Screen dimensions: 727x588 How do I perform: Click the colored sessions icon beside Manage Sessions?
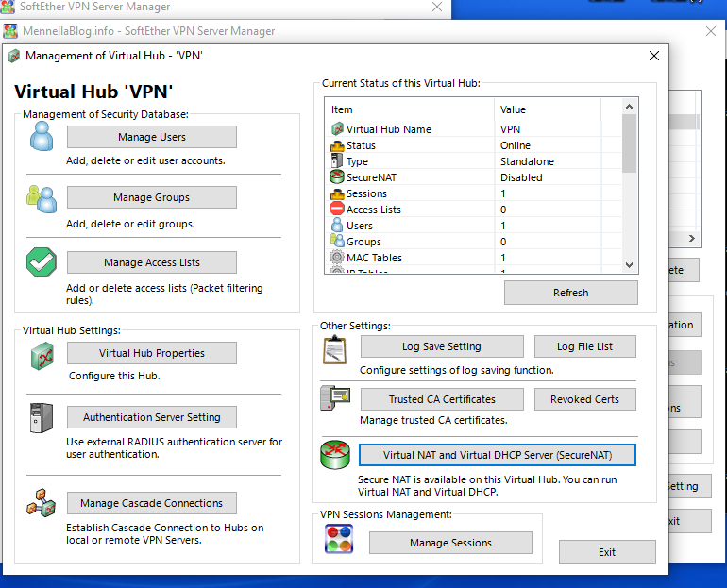pyautogui.click(x=339, y=539)
